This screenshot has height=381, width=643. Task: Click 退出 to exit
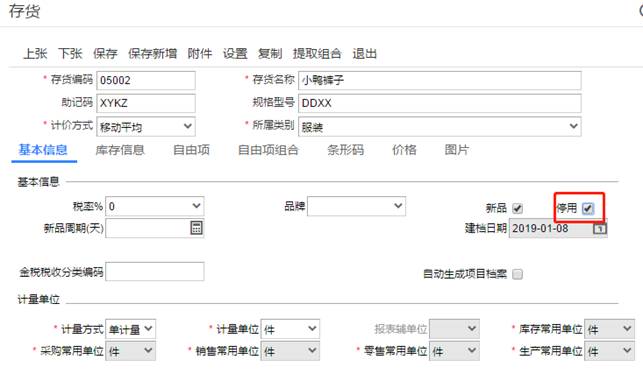pos(365,53)
